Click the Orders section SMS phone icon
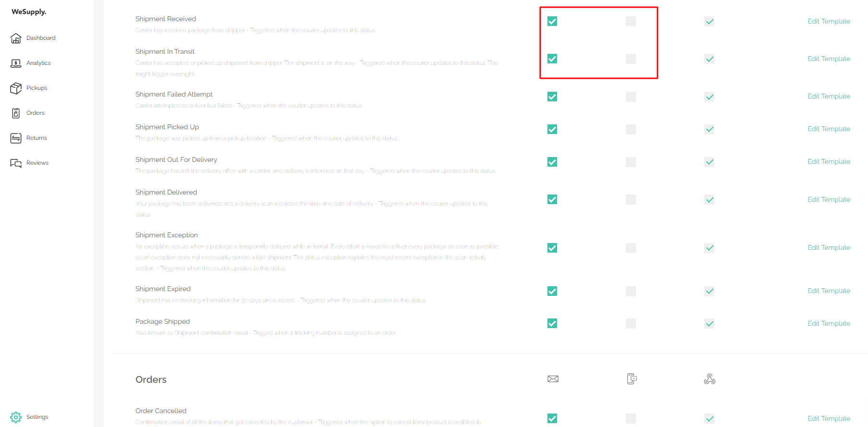The image size is (868, 427). (632, 379)
